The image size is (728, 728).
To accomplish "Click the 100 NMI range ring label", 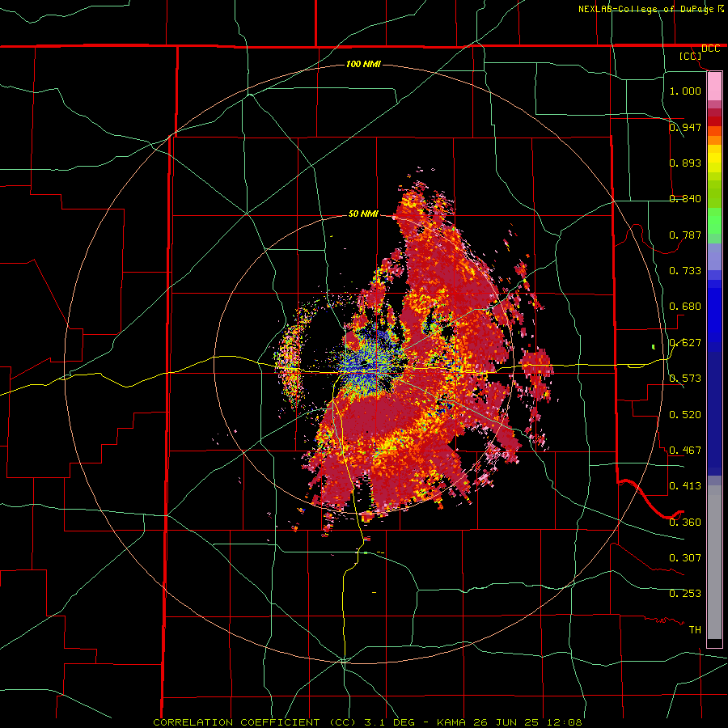I will 363,64.
